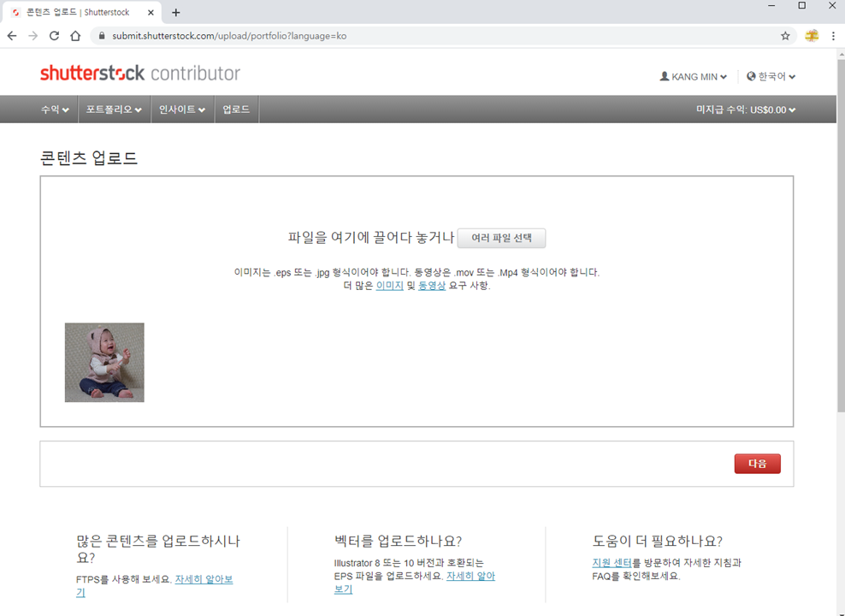845x616 pixels.
Task: Expand the 인사이트 menu
Action: [182, 110]
